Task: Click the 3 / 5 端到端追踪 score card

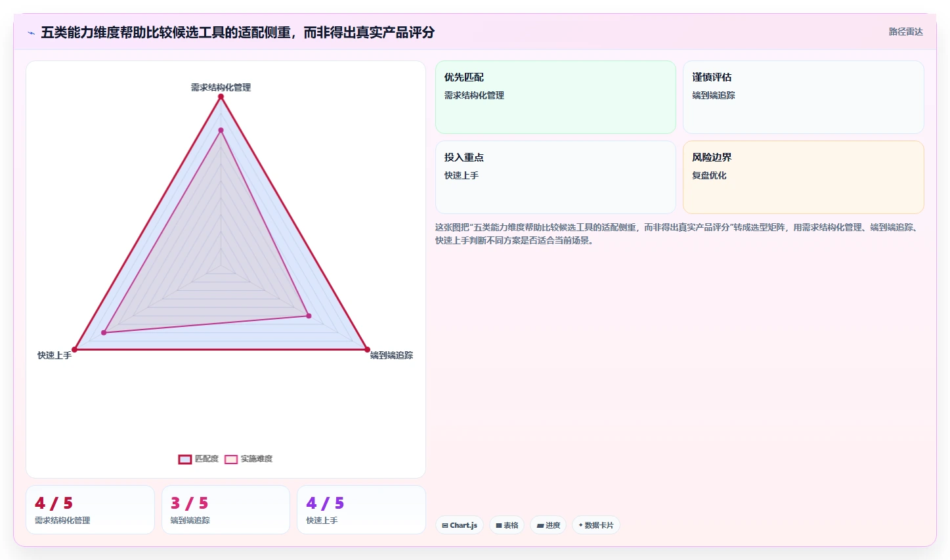Action: pos(226,510)
